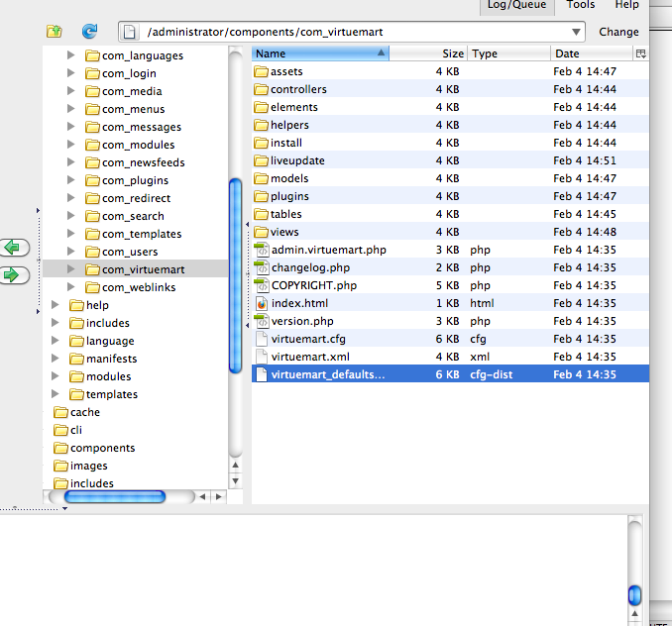Click the Change button
The width and height of the screenshot is (672, 626).
(x=618, y=32)
